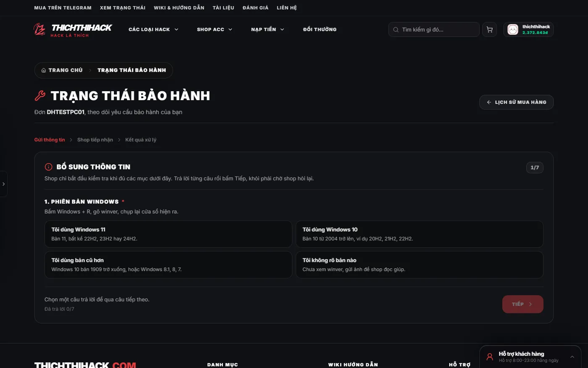Click the Kết quả xử lý step

point(141,140)
